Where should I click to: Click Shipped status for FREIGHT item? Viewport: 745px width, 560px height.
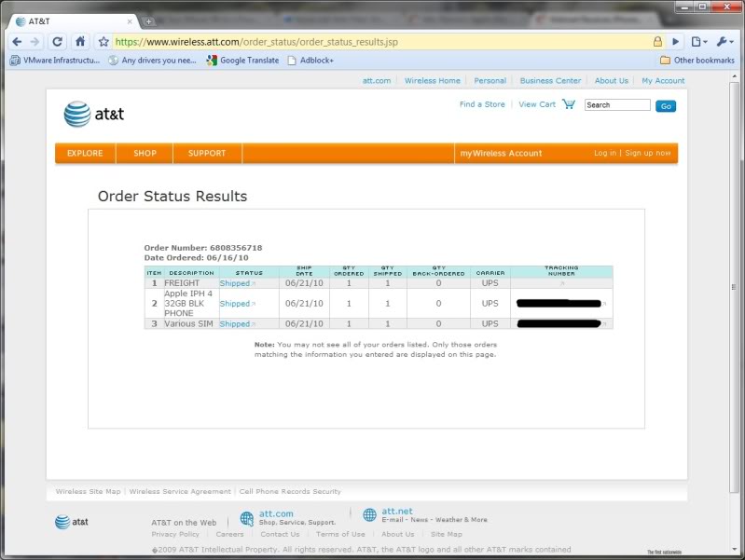click(x=237, y=283)
